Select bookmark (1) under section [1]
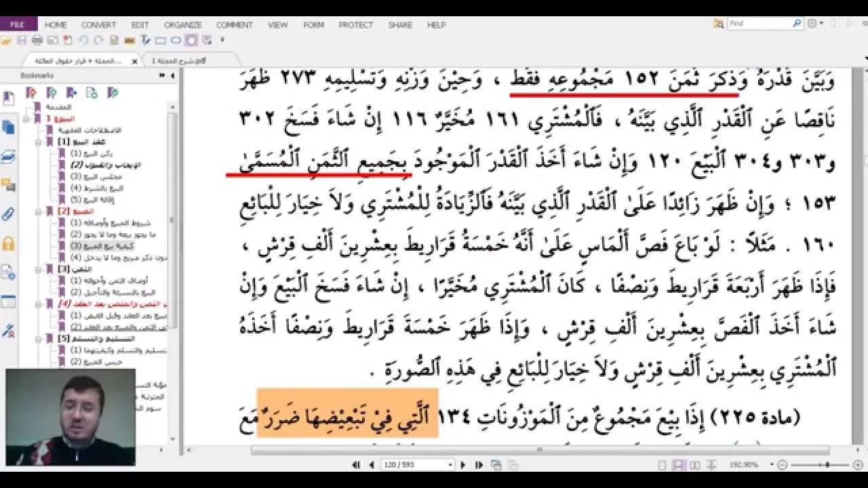Viewport: 868px width, 488px height. coord(92,153)
